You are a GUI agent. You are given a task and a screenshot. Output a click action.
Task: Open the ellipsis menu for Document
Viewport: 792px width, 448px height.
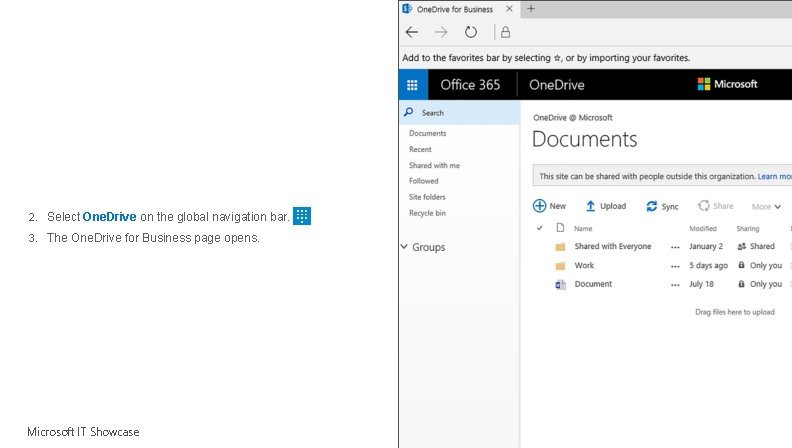click(675, 285)
